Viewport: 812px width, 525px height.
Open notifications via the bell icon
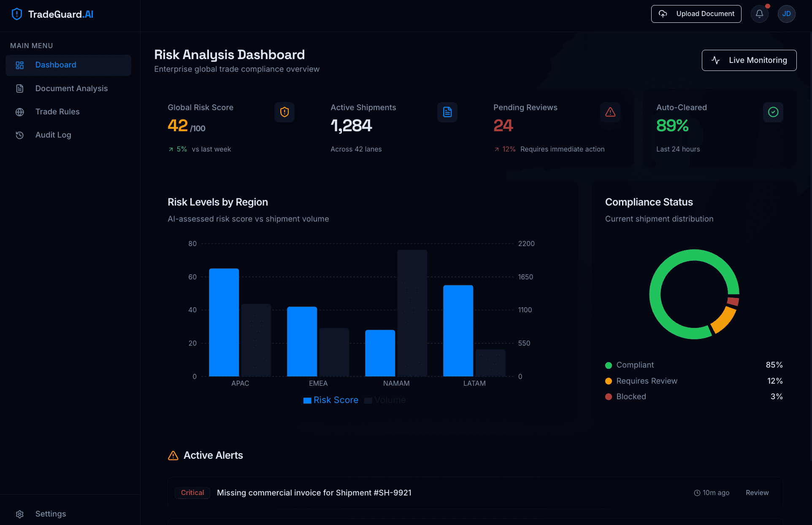tap(759, 14)
